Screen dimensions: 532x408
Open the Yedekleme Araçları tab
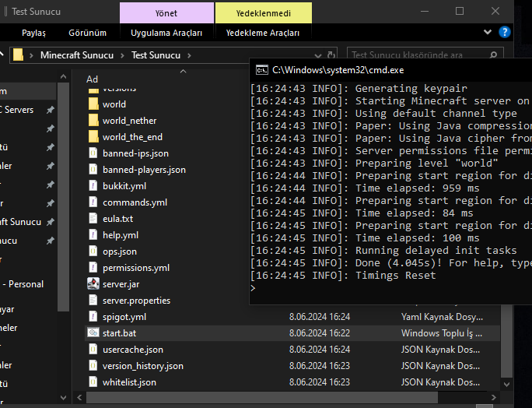pyautogui.click(x=263, y=33)
